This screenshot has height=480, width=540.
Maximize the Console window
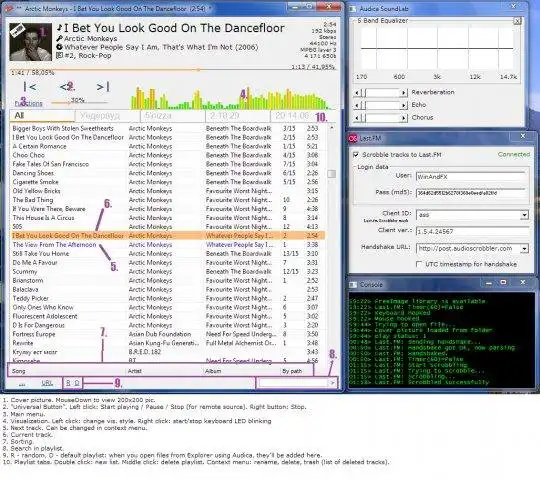(x=503, y=282)
